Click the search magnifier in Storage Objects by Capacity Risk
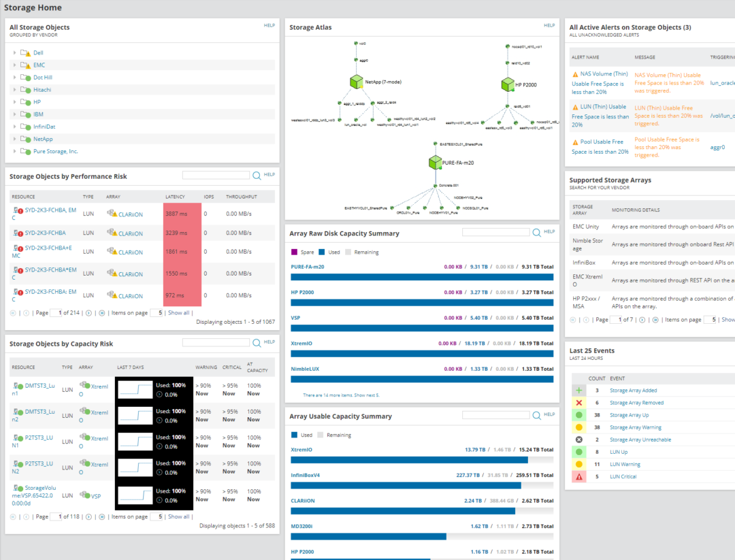The height and width of the screenshot is (560, 735). tap(257, 343)
